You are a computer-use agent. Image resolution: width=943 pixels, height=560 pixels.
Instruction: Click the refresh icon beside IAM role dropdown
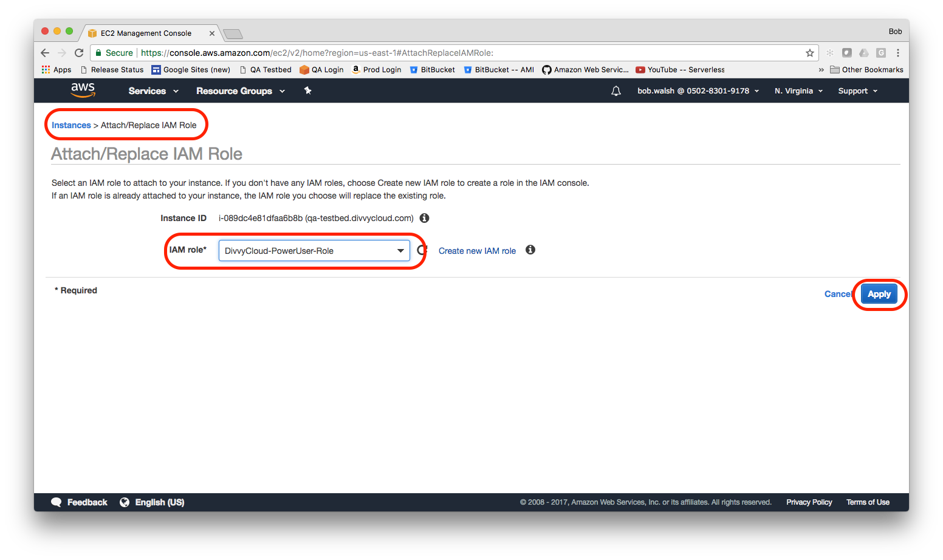pos(422,250)
